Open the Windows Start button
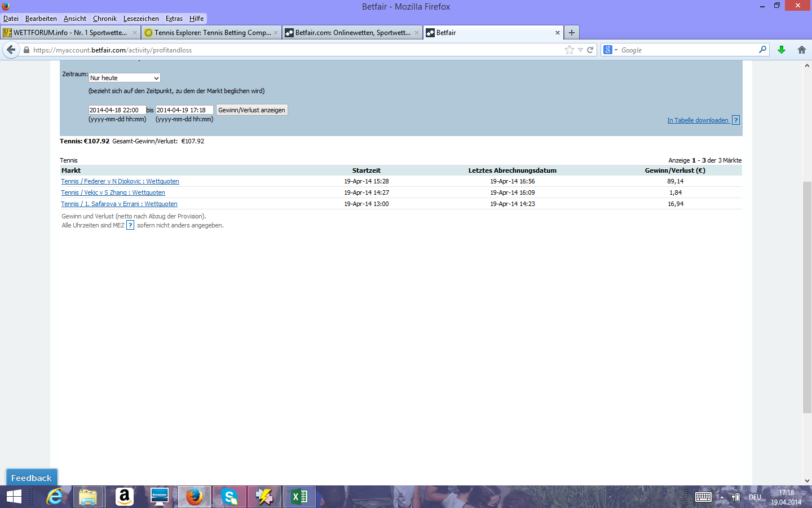 tap(14, 497)
